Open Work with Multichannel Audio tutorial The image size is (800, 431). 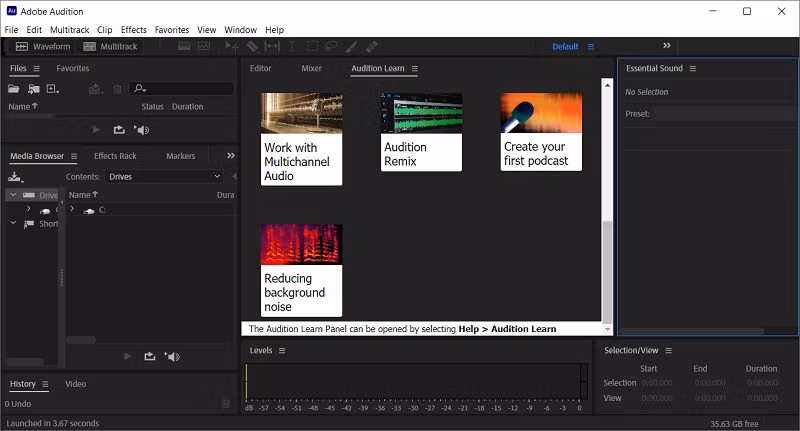pyautogui.click(x=301, y=139)
